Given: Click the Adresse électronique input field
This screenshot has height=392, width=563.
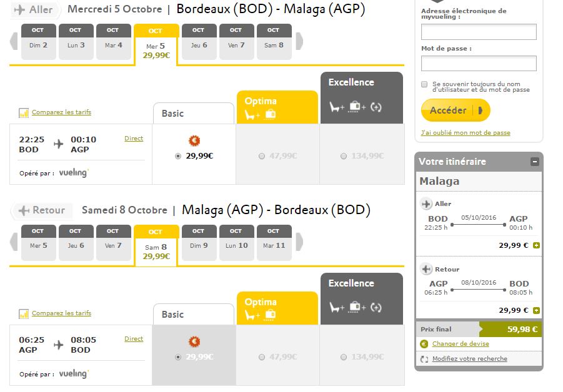Looking at the screenshot, I should point(478,31).
